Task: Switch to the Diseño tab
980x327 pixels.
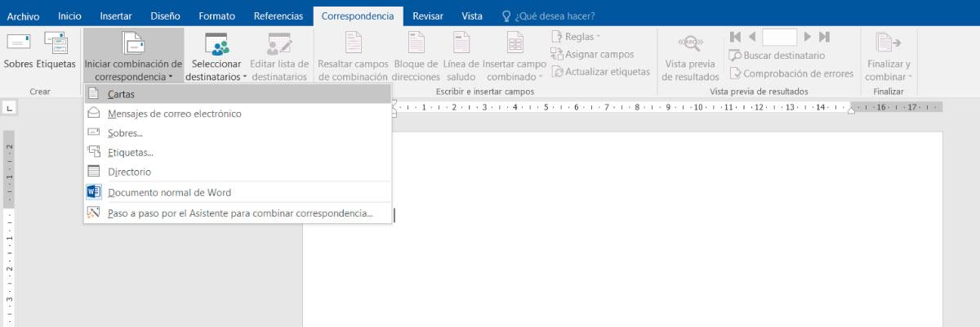Action: point(166,16)
